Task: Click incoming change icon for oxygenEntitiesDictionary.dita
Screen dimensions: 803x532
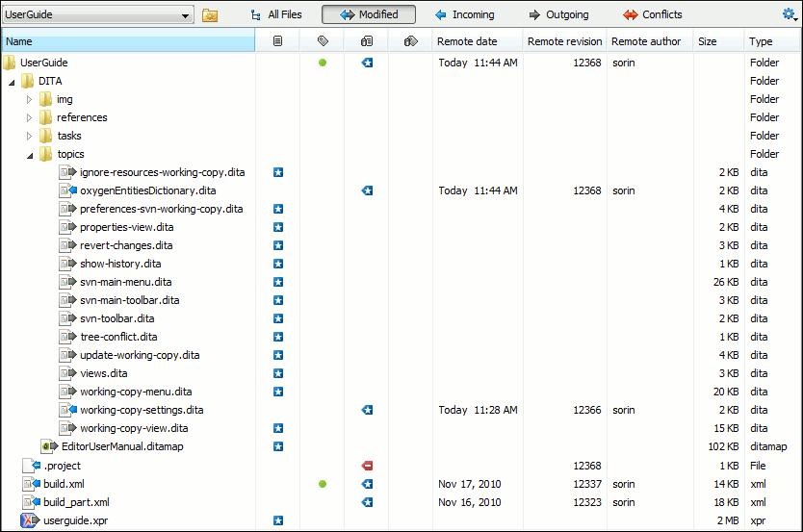Action: point(367,190)
